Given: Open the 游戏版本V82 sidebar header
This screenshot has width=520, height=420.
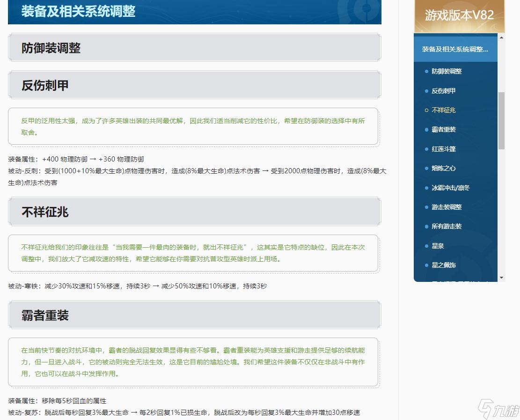Looking at the screenshot, I should [459, 15].
